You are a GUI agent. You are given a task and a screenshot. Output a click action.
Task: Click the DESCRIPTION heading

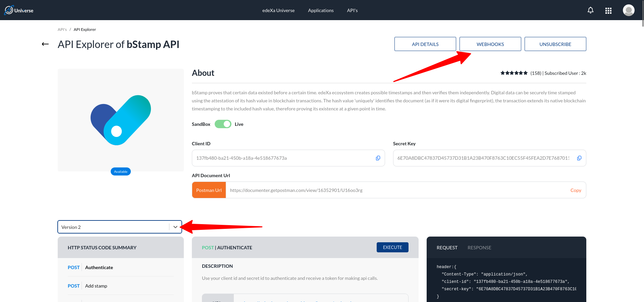217,266
